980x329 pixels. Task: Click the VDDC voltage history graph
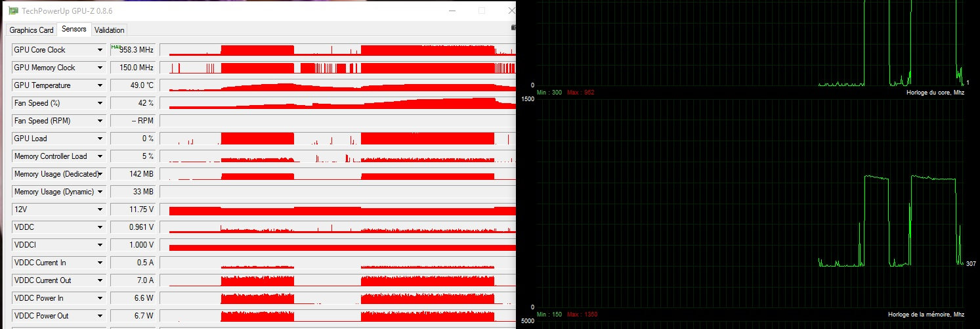338,227
